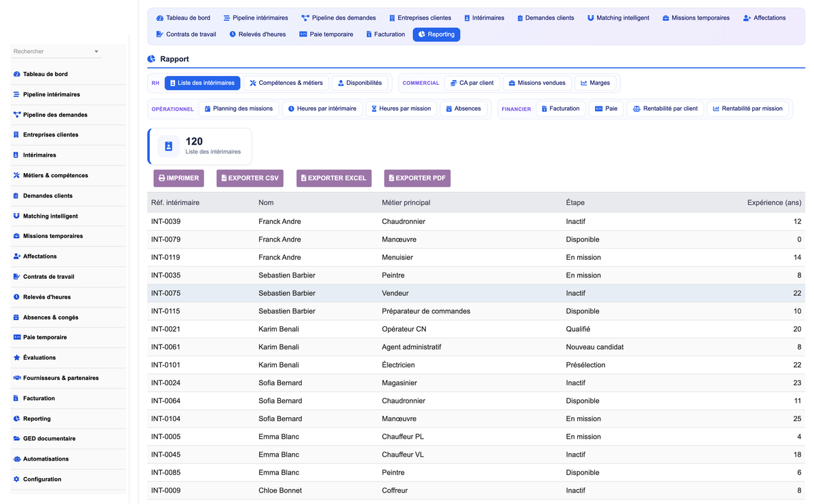Click the badge icon in the 120 summary card
Screen dimensions: 814x504
(169, 147)
